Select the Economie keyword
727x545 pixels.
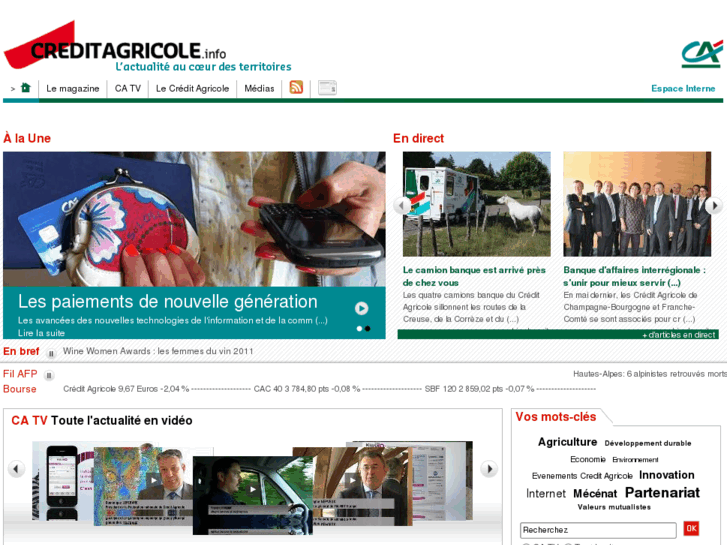point(587,459)
